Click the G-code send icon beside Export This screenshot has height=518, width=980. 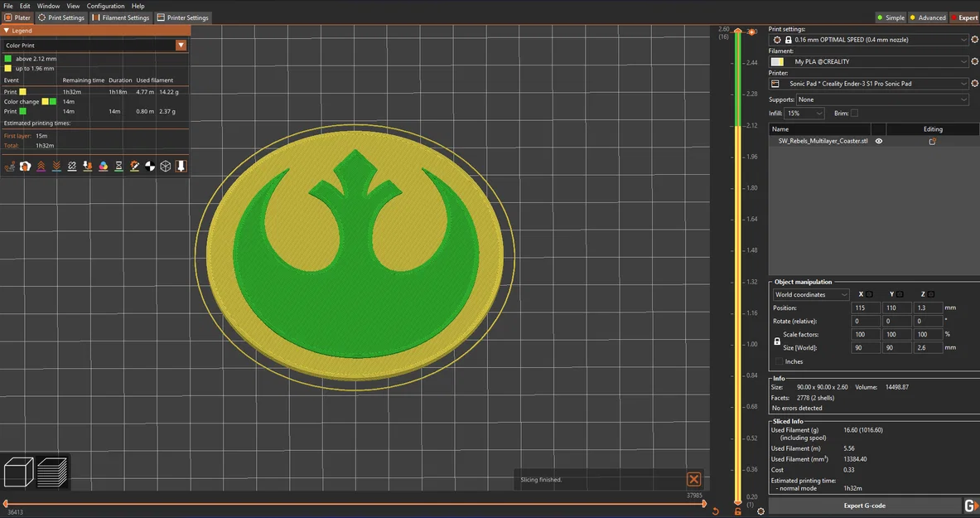click(x=971, y=506)
